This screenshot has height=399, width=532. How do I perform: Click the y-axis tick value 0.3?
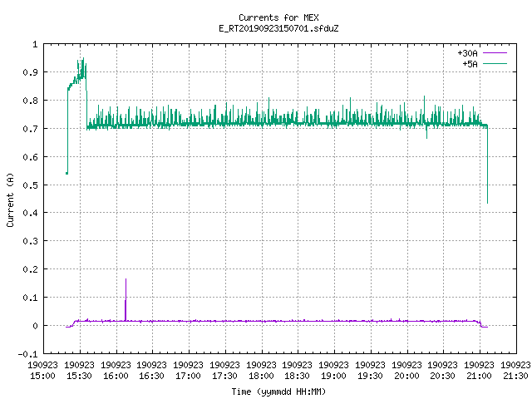30,241
